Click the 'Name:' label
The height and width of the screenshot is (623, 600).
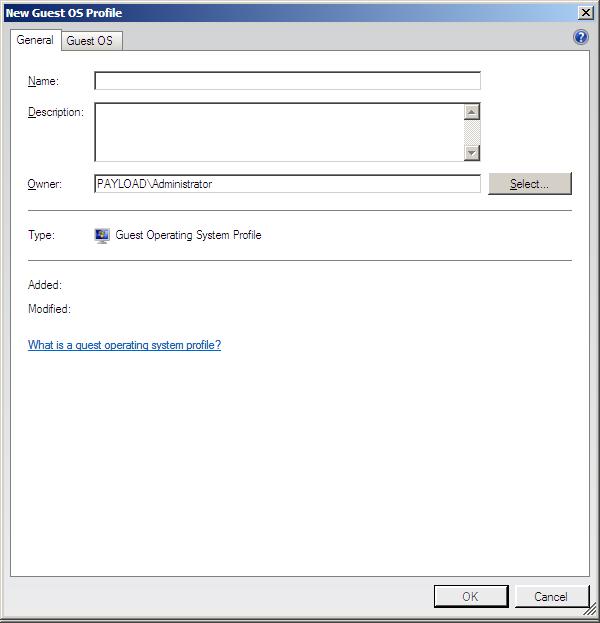43,81
